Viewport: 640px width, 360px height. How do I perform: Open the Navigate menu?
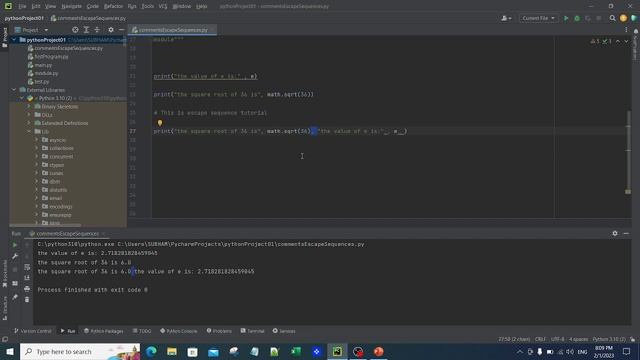point(71,6)
